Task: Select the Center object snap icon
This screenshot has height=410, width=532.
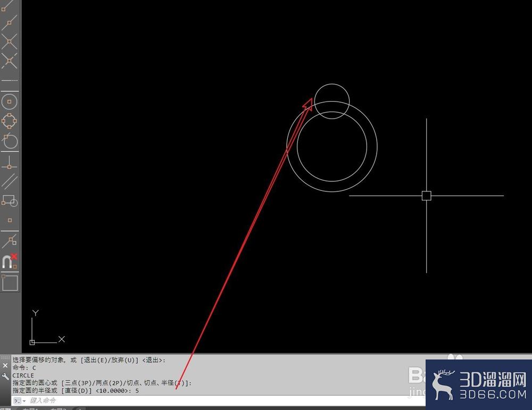Action: [x=9, y=102]
